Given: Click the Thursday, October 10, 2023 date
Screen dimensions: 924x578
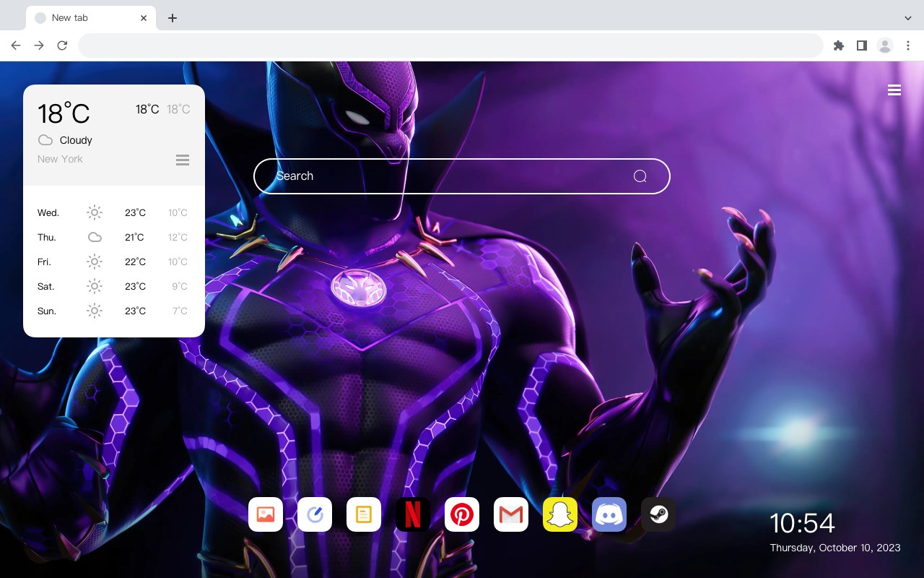Looking at the screenshot, I should click(x=835, y=548).
